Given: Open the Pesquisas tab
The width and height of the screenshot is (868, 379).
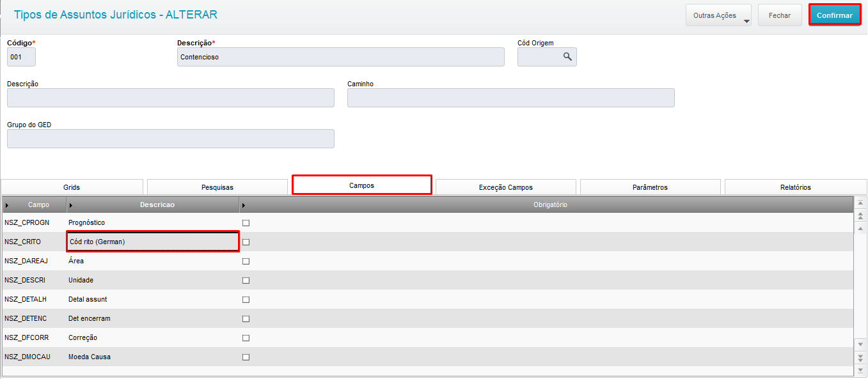Looking at the screenshot, I should point(217,187).
